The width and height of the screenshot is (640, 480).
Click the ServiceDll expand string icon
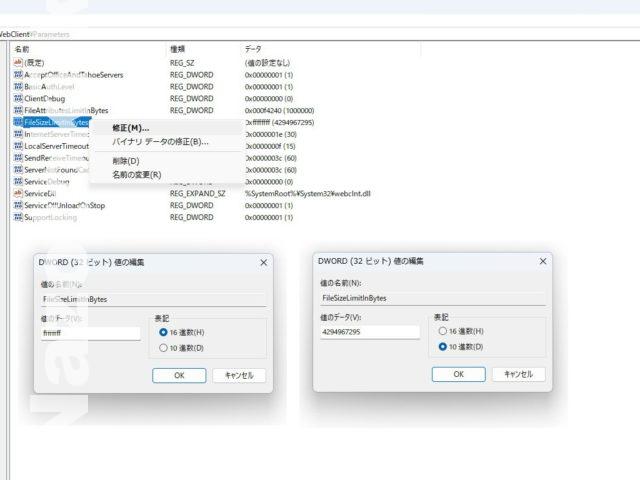tap(18, 193)
